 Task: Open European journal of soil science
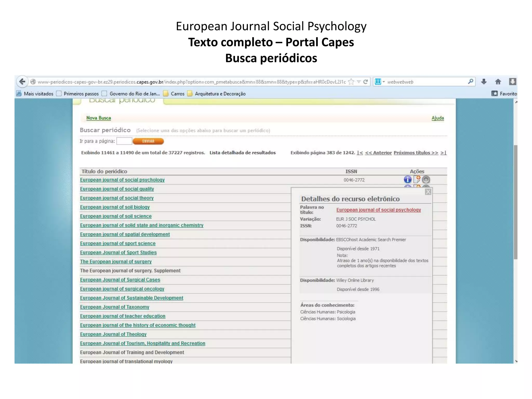pyautogui.click(x=116, y=216)
